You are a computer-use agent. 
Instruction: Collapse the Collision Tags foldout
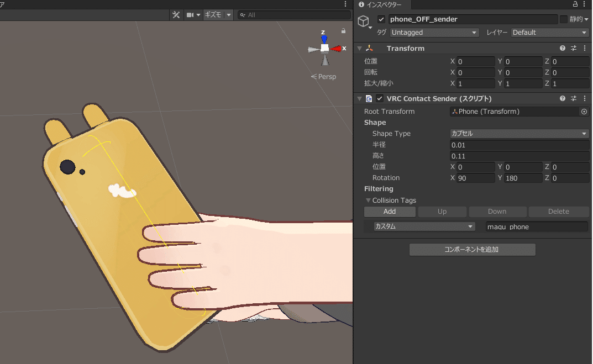tap(368, 201)
